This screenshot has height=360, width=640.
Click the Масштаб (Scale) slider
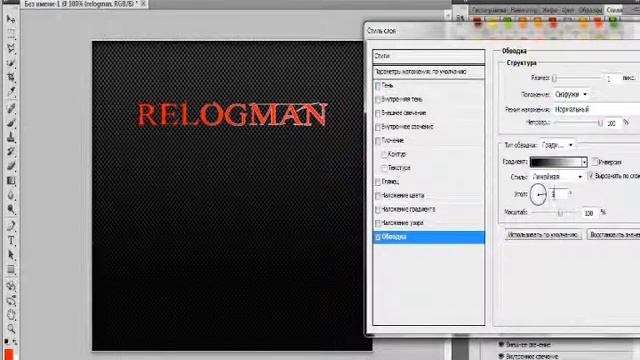point(556,213)
